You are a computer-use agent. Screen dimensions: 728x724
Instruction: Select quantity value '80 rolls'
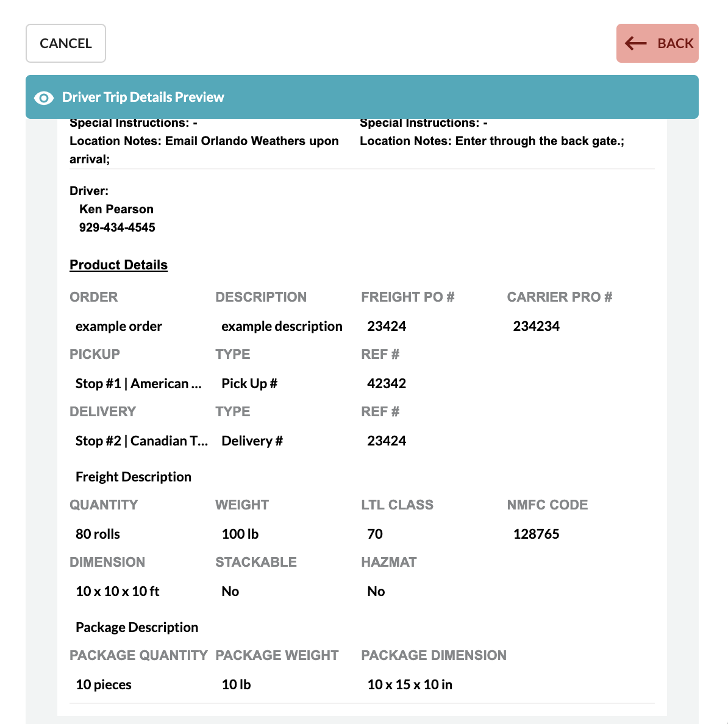click(98, 534)
